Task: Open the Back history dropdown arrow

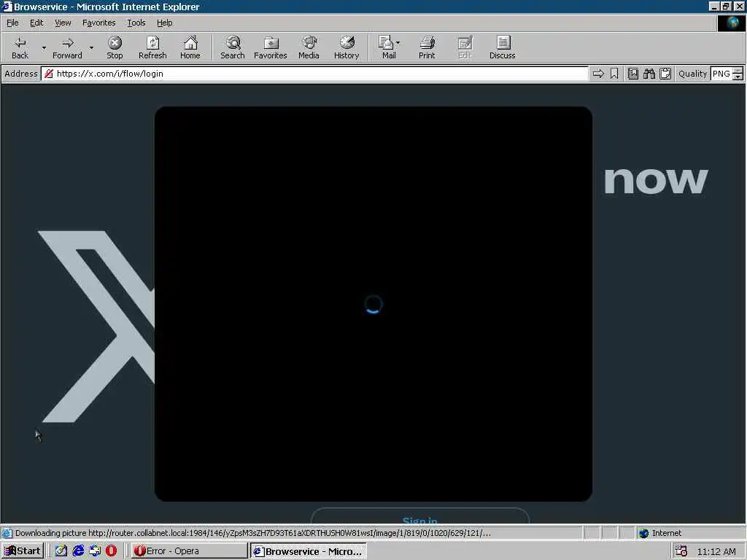Action: click(x=44, y=47)
